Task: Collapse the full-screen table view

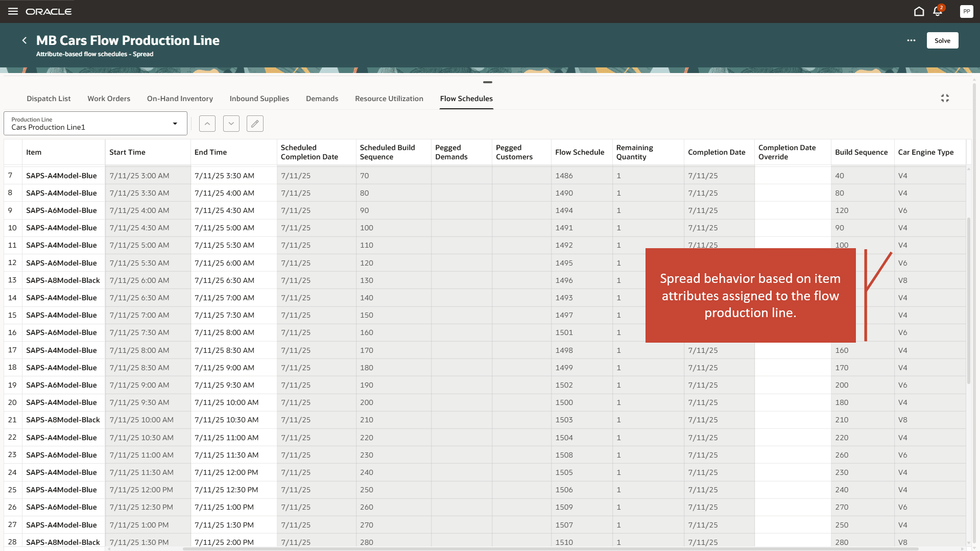Action: (x=945, y=98)
